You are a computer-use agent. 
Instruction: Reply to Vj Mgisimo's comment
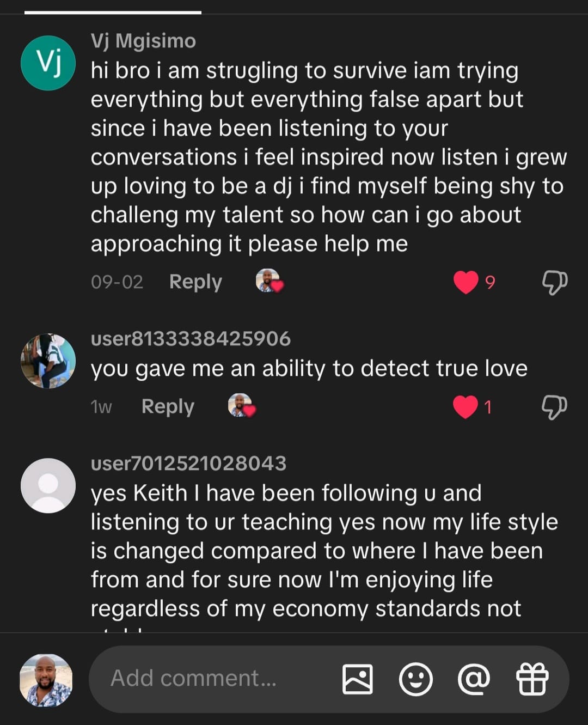tap(195, 282)
